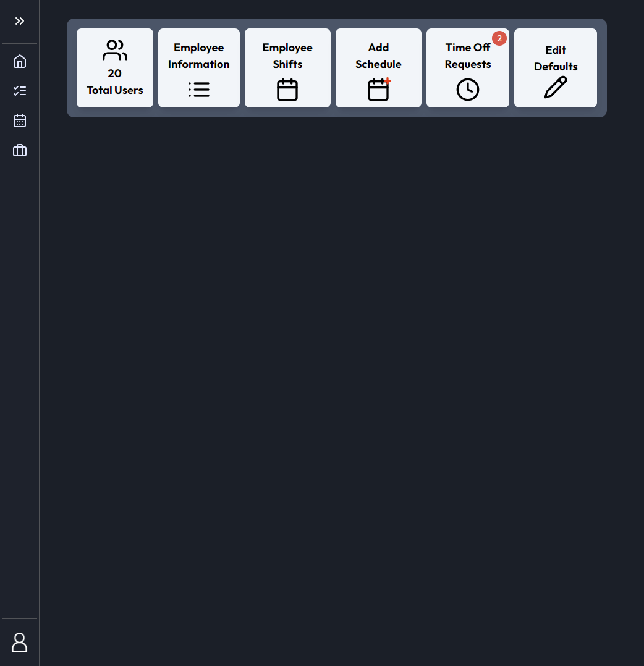Expand the sidebar using the double-arrow icon

(19, 20)
